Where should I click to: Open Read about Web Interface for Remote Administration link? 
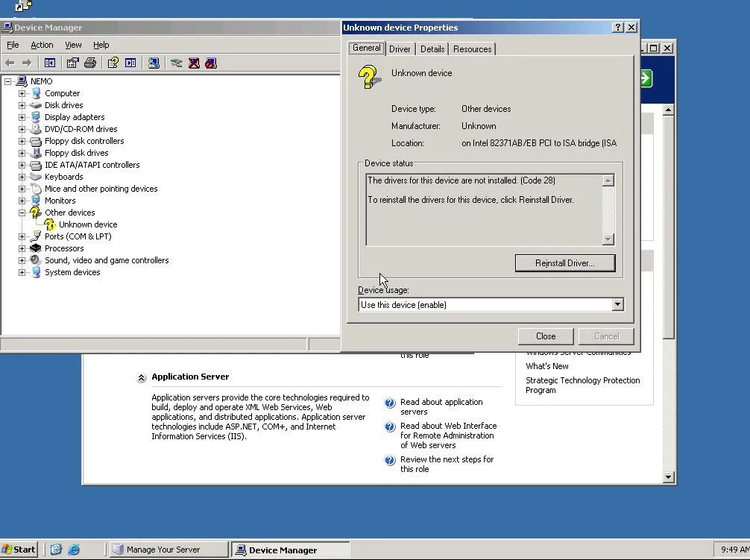pyautogui.click(x=448, y=435)
